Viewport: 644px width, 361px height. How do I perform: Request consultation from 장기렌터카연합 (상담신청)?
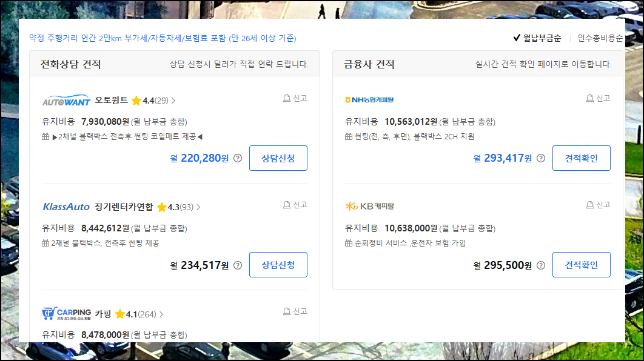[x=278, y=265]
